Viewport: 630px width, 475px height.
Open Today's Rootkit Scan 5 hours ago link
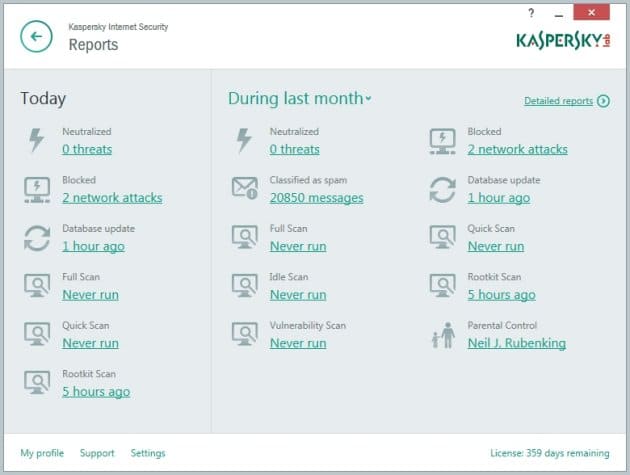96,392
